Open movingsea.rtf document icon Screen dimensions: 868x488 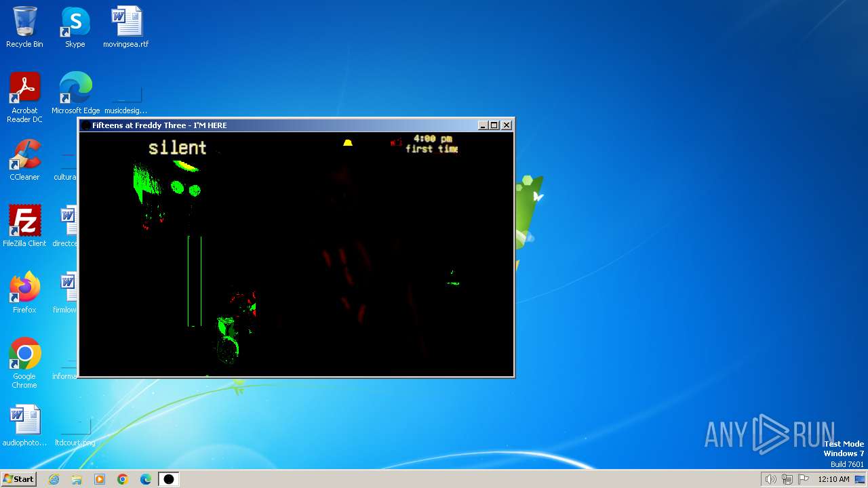click(x=125, y=27)
